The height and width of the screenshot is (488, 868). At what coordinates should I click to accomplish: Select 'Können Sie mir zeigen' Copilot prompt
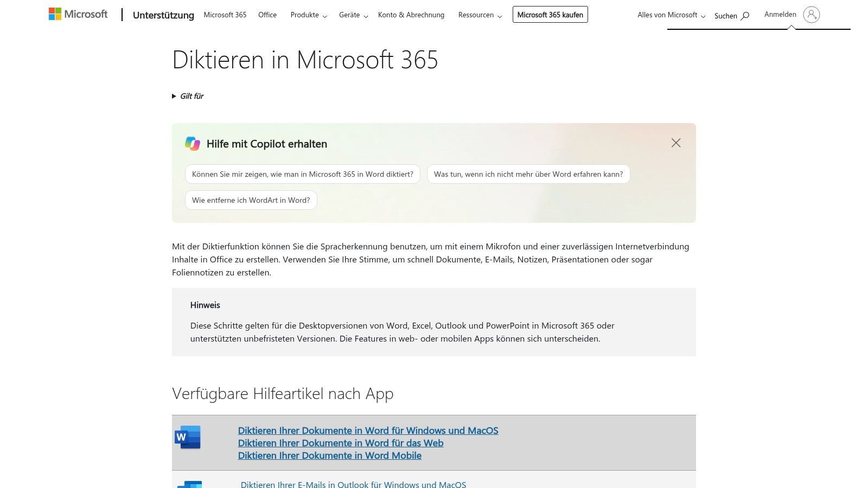(303, 174)
